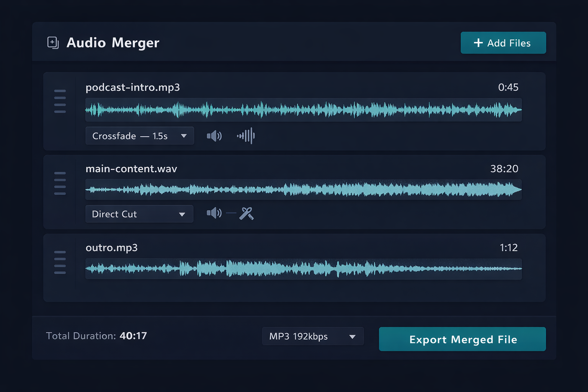Click the Add Files button

pos(503,42)
